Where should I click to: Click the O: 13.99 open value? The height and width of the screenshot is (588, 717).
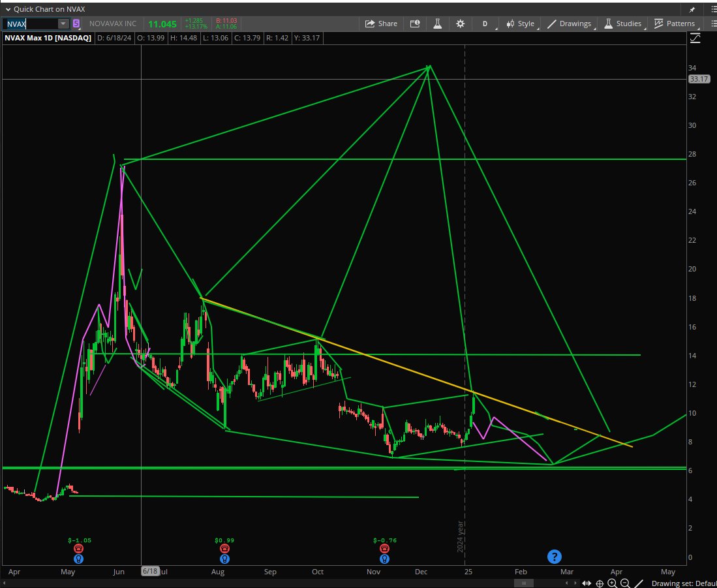coord(150,38)
